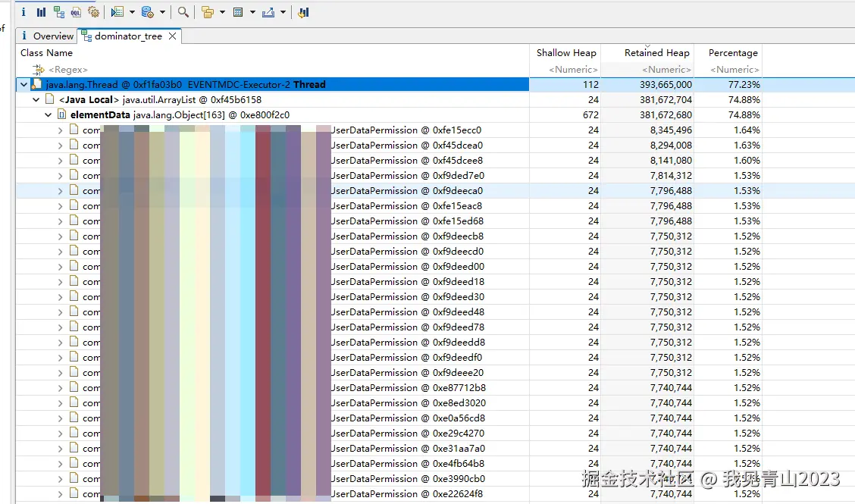This screenshot has width=855, height=504.
Task: Expand UserDataPermission @ 0xfe15ed68 row
Action: tap(61, 221)
